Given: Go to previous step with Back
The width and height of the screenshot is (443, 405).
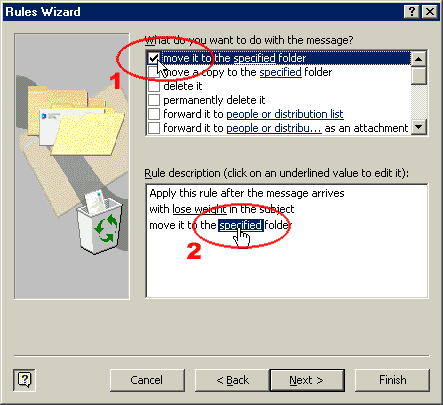Looking at the screenshot, I should point(232,380).
